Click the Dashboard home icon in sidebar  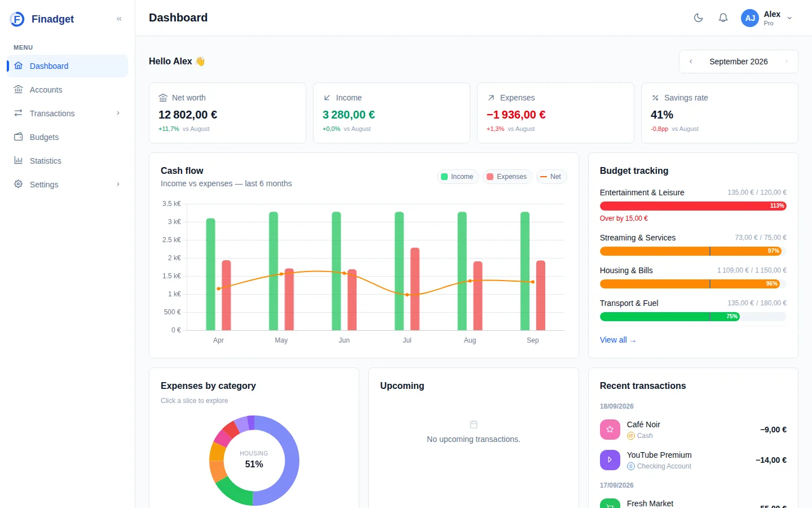(19, 65)
